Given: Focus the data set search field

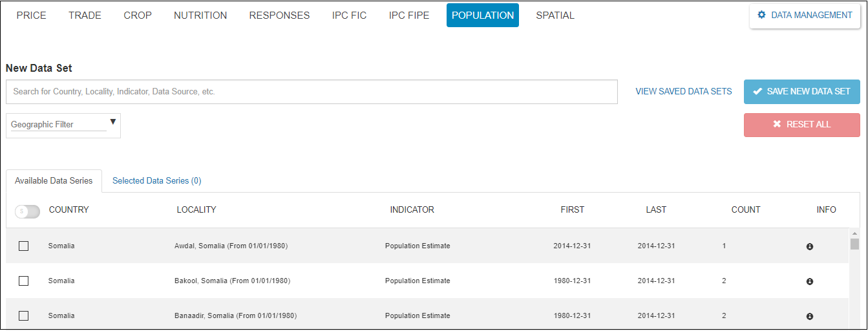Looking at the screenshot, I should (312, 92).
